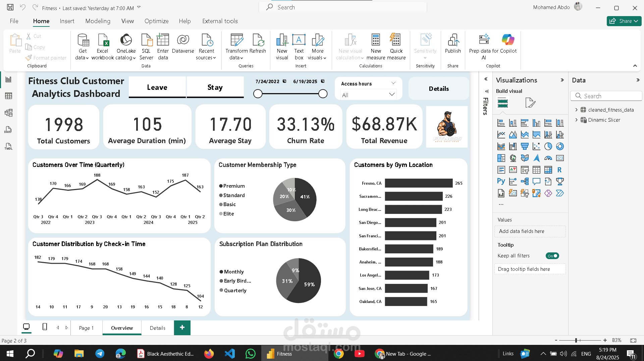Screen dimensions: 644x361
Task: Open Table view in left sidebar
Action: tap(9, 96)
